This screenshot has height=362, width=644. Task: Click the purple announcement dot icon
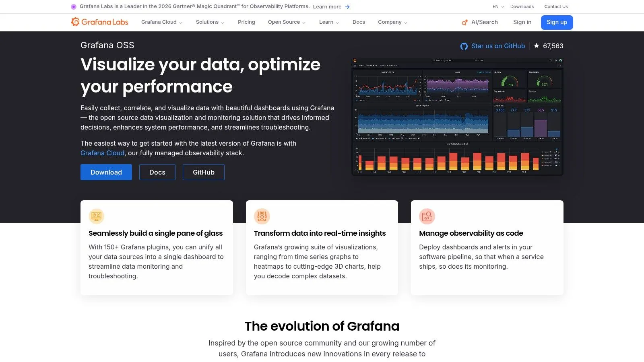74,6
